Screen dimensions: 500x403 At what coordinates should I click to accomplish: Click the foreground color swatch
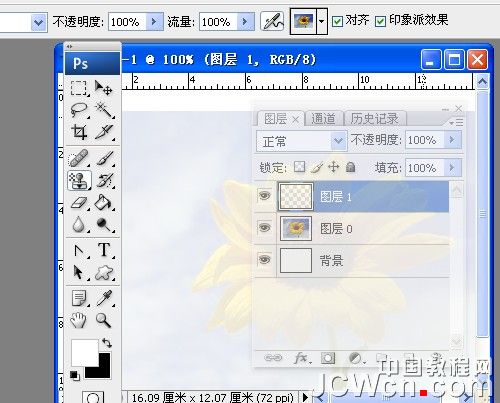85,353
